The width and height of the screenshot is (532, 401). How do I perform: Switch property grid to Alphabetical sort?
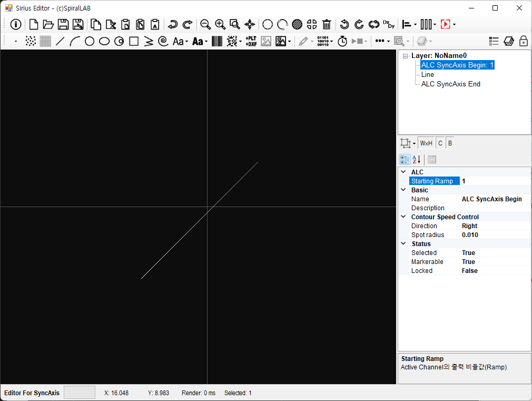pos(417,160)
